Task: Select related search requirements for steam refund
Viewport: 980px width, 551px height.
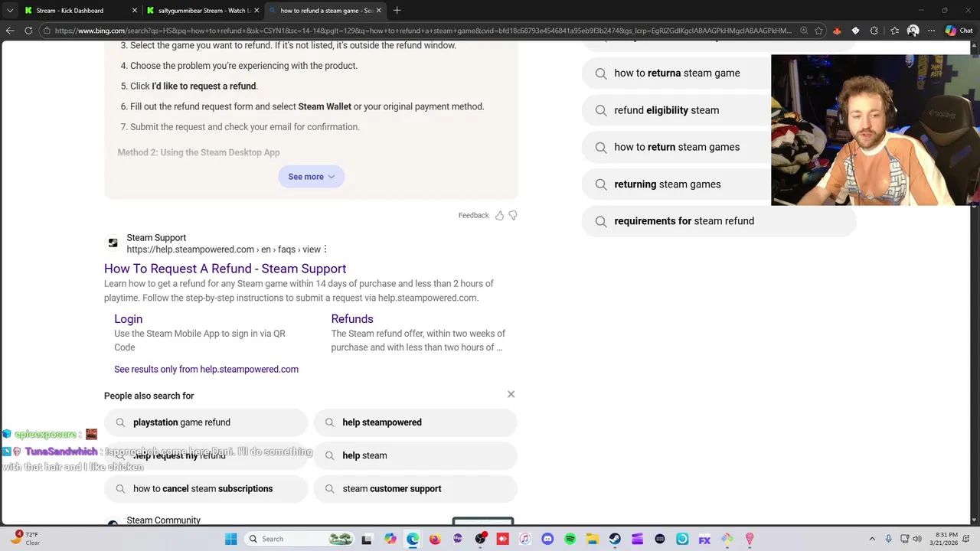Action: pos(719,221)
